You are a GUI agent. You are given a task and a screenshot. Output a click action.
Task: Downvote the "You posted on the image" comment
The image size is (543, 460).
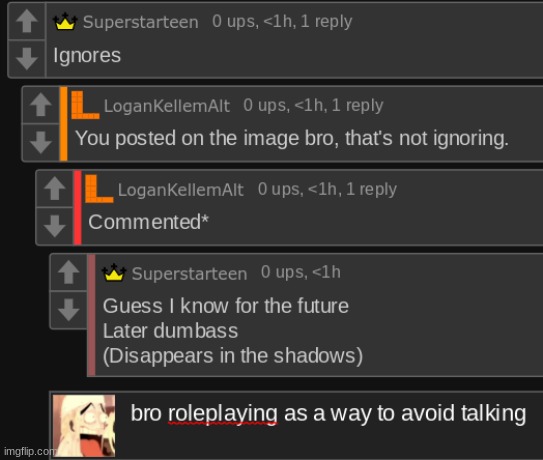pyautogui.click(x=41, y=142)
